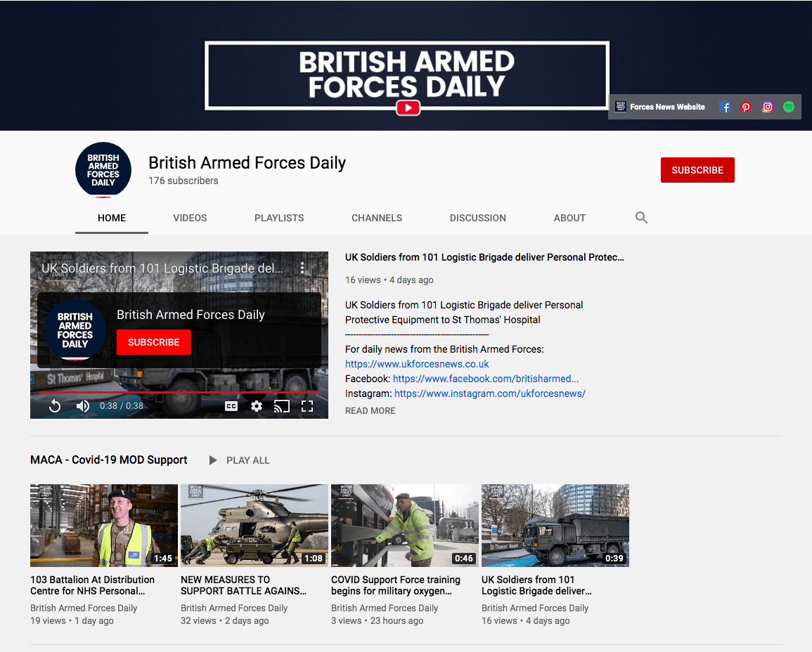Viewport: 812px width, 652px height.
Task: Open the Pinterest icon in the banner
Action: pos(746,107)
